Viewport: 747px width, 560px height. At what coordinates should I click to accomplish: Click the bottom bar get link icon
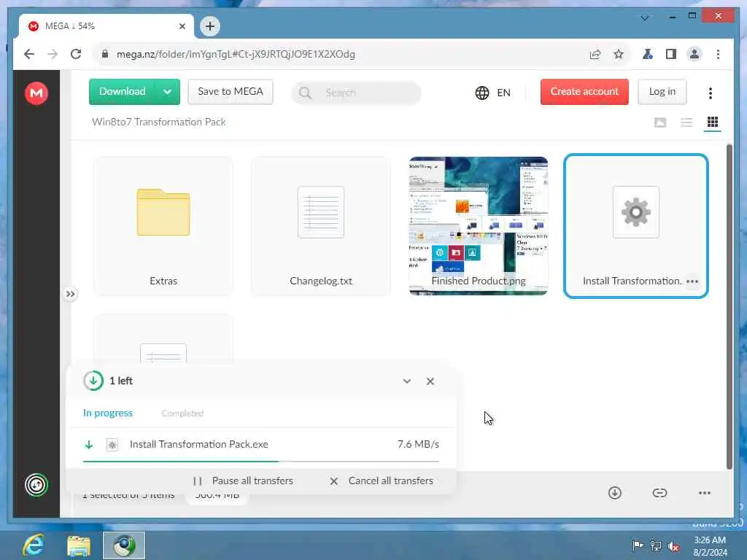tap(659, 493)
